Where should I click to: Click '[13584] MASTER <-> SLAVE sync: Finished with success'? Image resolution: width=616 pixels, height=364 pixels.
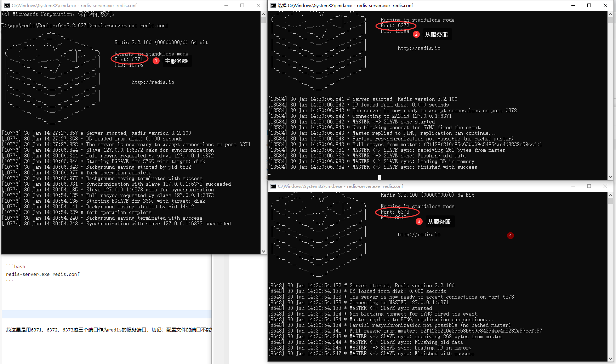[x=373, y=167]
